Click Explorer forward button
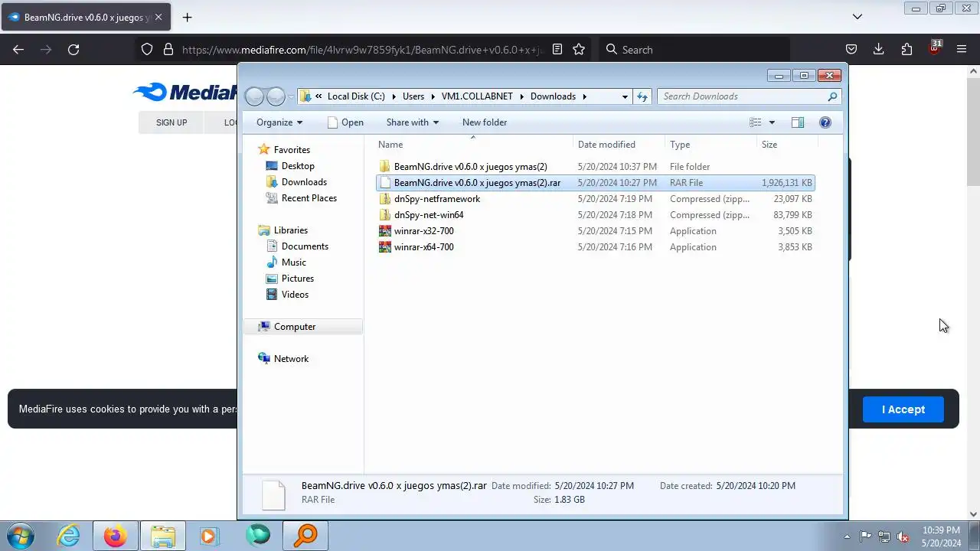The image size is (980, 551). pyautogui.click(x=276, y=96)
